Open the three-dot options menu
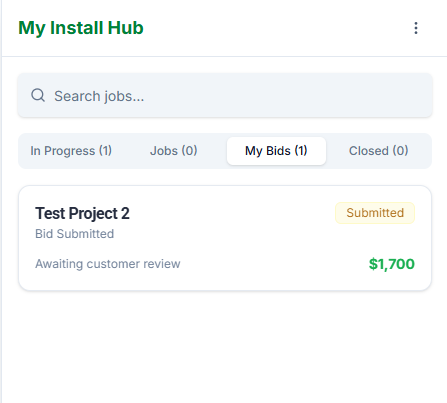447x403 pixels. (x=416, y=28)
